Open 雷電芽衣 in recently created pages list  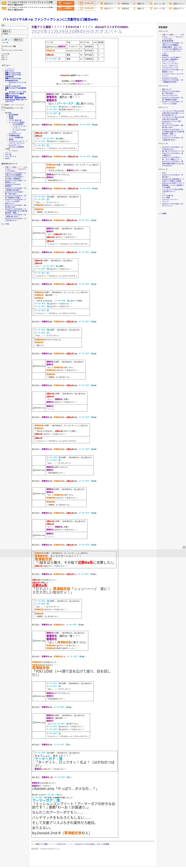(x=8, y=186)
